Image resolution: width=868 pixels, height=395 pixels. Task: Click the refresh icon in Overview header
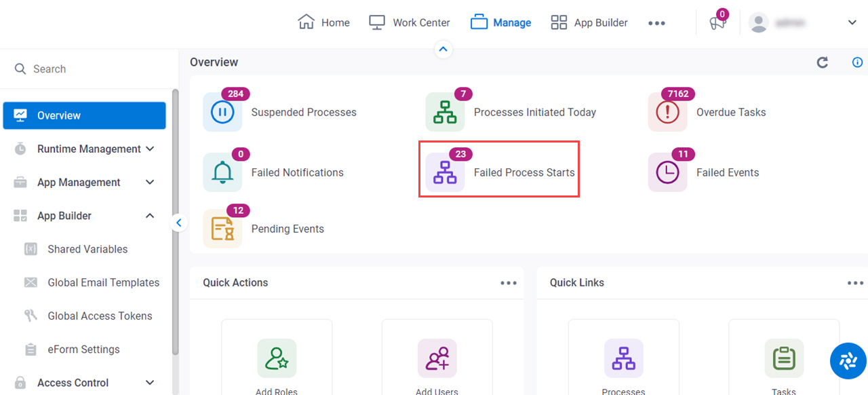[823, 62]
